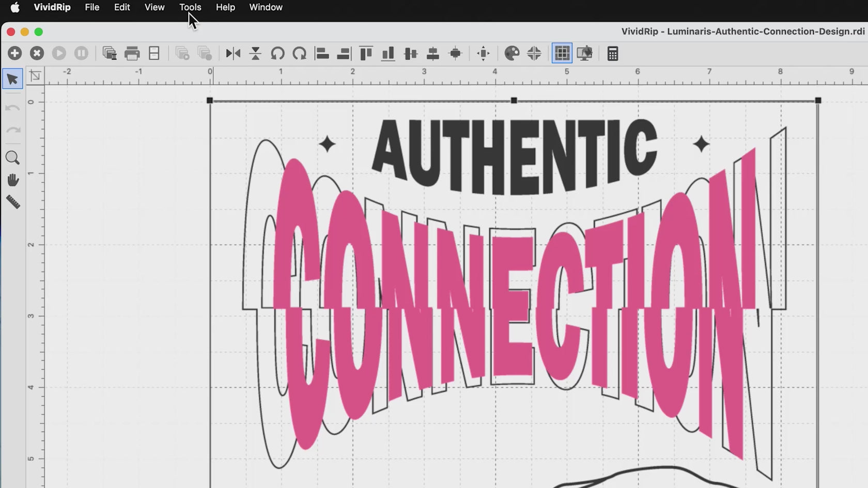Click the ruler origin corner box
The image size is (868, 488).
click(35, 76)
